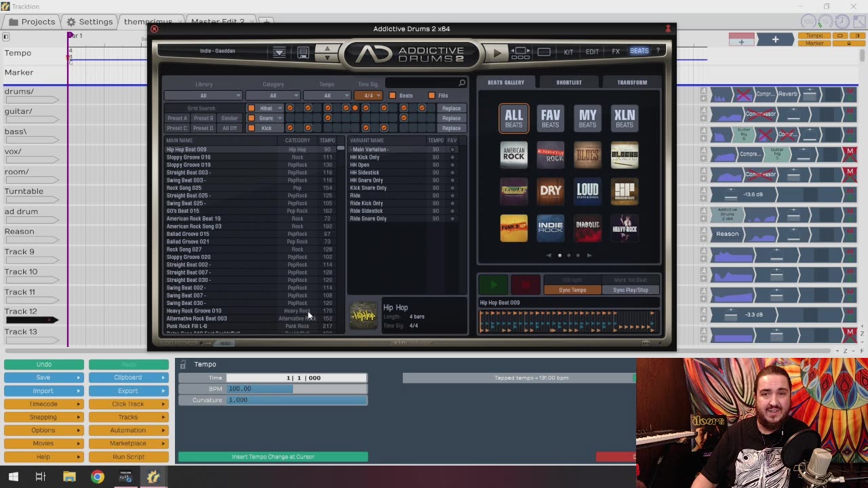The height and width of the screenshot is (488, 868).
Task: Open the Funk'd Up beat pack
Action: [513, 228]
